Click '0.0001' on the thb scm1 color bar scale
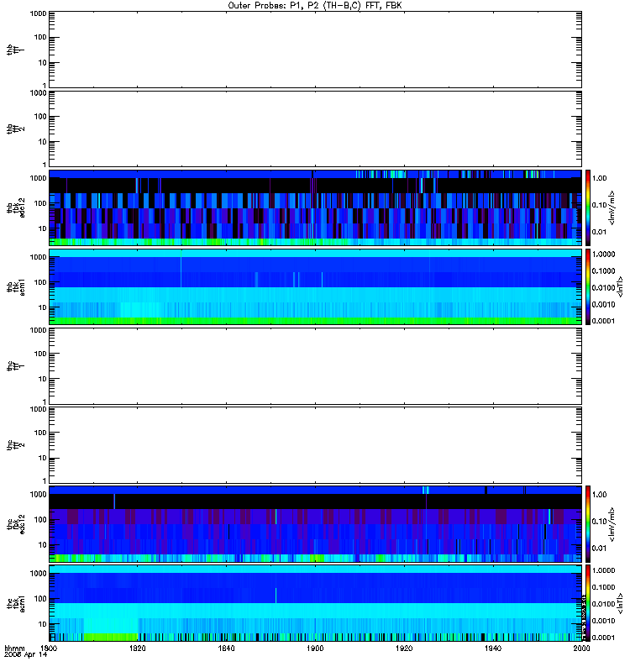This screenshot has width=630, height=672. pos(603,321)
